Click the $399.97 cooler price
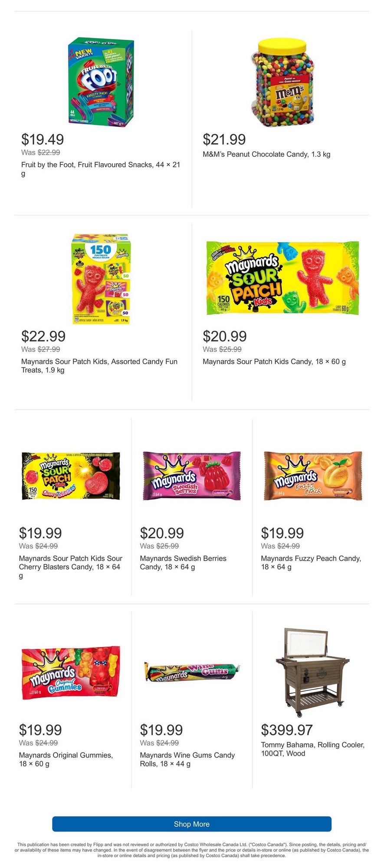 point(286,730)
